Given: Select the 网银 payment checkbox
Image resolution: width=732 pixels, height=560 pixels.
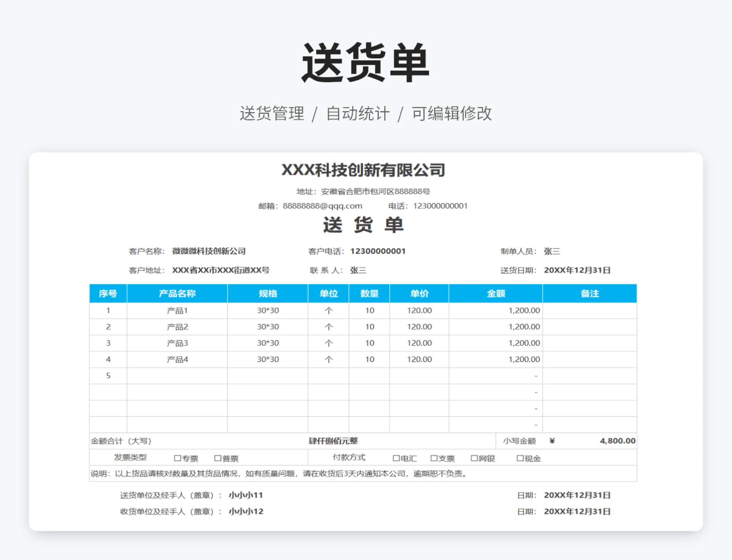Looking at the screenshot, I should point(474,458).
